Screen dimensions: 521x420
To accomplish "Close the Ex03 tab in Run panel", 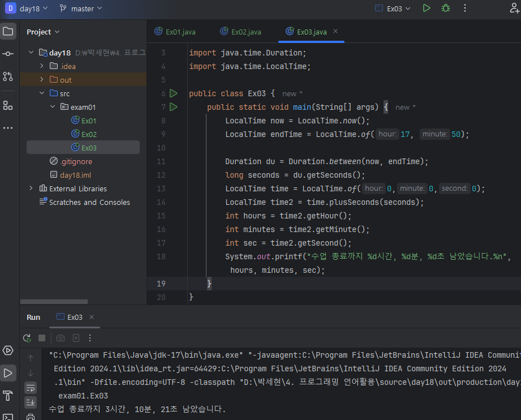I will 92,317.
